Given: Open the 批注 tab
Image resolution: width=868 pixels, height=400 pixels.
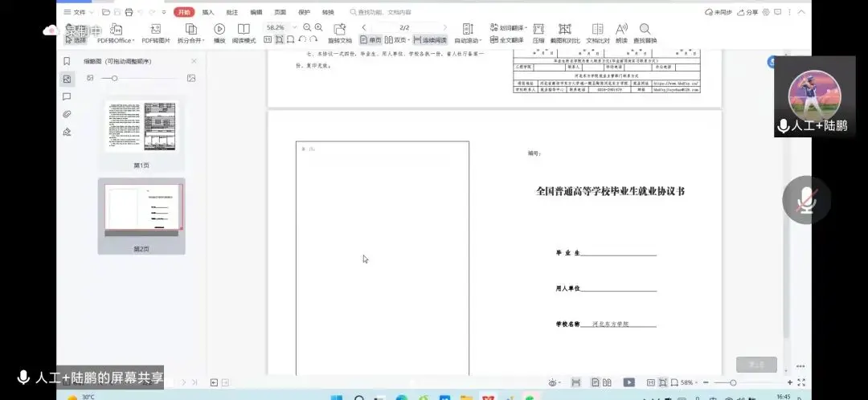Looking at the screenshot, I should (232, 11).
